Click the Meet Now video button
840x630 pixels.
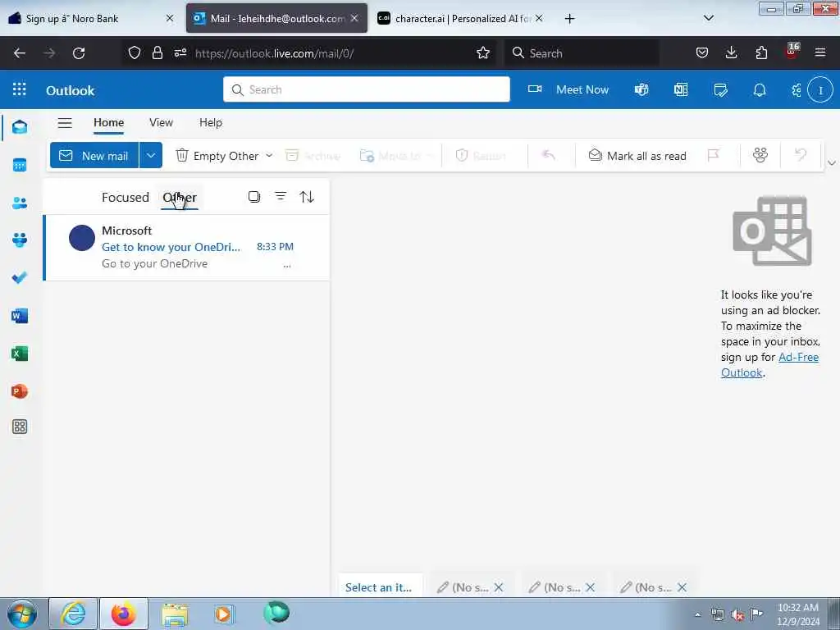point(568,89)
